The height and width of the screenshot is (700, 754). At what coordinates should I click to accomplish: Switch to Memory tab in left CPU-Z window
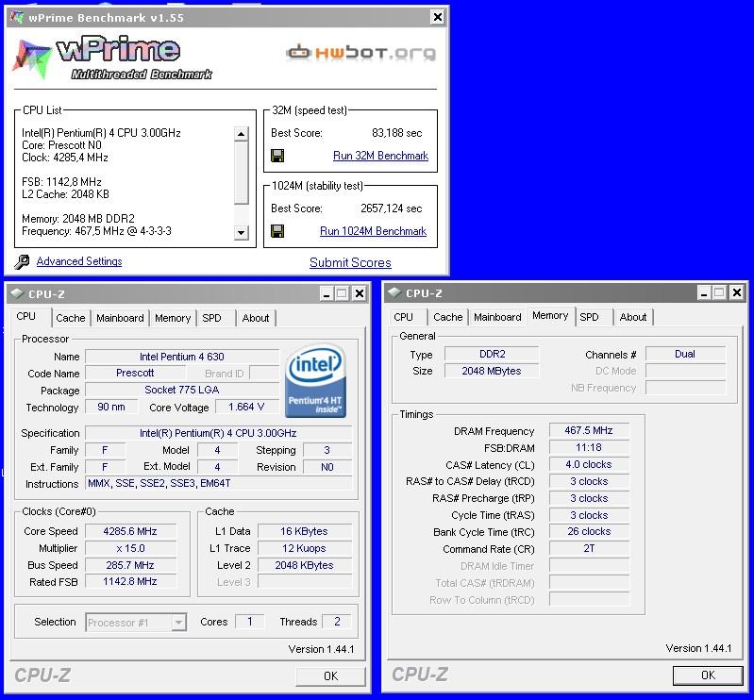(x=173, y=318)
